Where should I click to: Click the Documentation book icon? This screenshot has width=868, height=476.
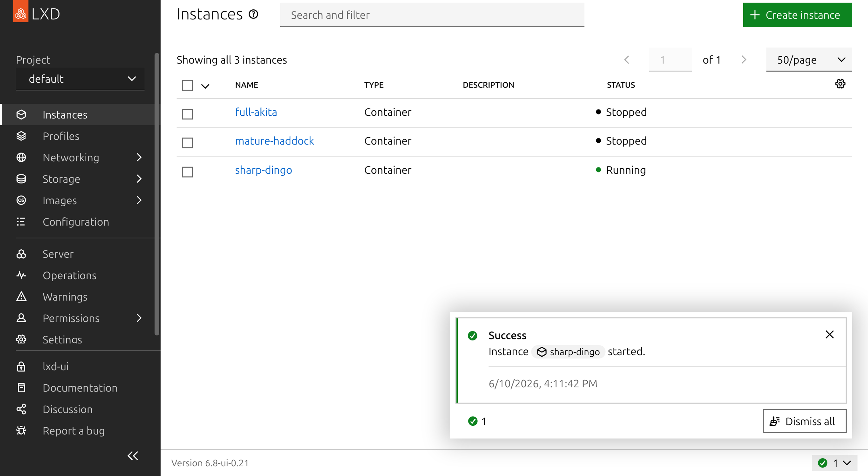click(x=21, y=388)
